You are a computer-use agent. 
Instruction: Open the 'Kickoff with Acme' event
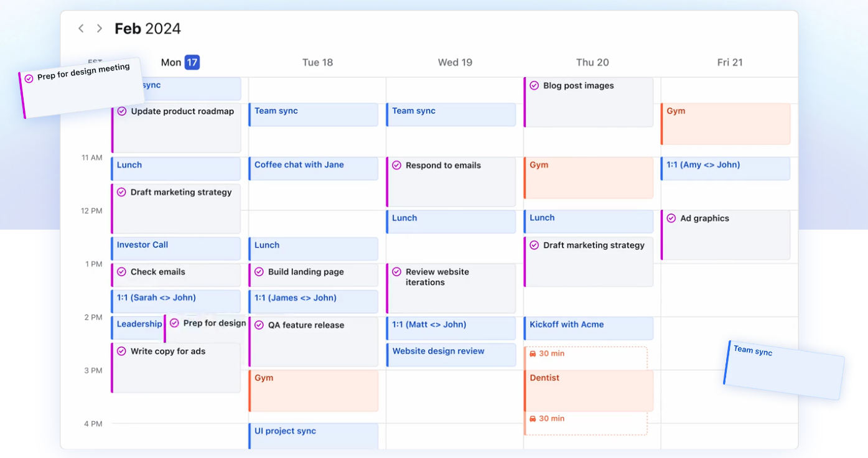click(589, 328)
